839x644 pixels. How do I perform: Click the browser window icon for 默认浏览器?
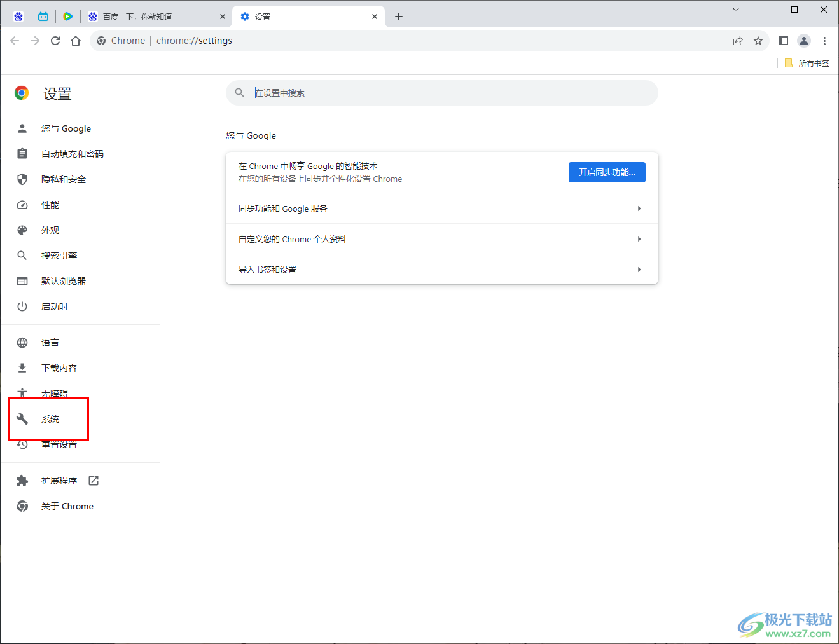(22, 281)
